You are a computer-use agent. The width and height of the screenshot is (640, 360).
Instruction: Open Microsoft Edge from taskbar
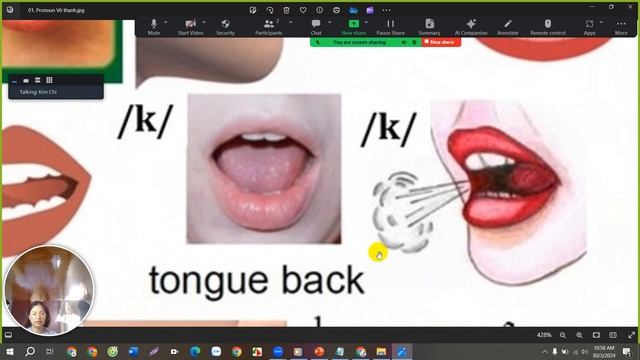point(195,351)
